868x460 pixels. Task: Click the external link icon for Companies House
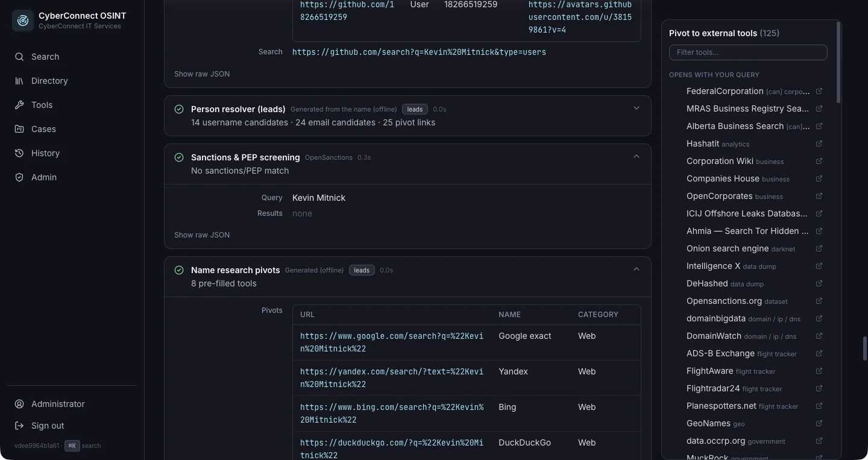coord(819,179)
